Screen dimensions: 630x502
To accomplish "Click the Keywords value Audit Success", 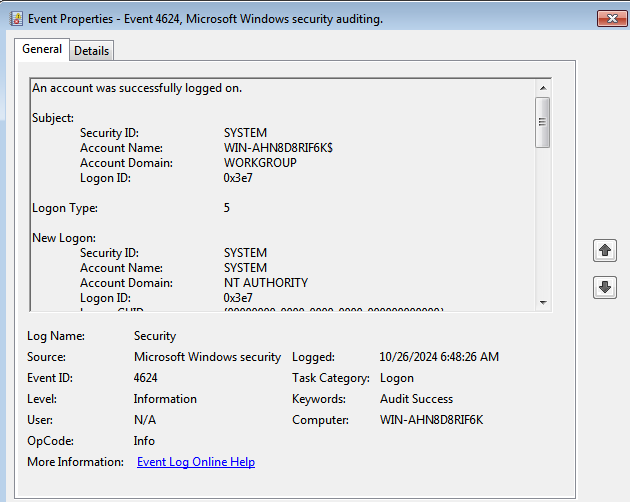I will point(417,399).
